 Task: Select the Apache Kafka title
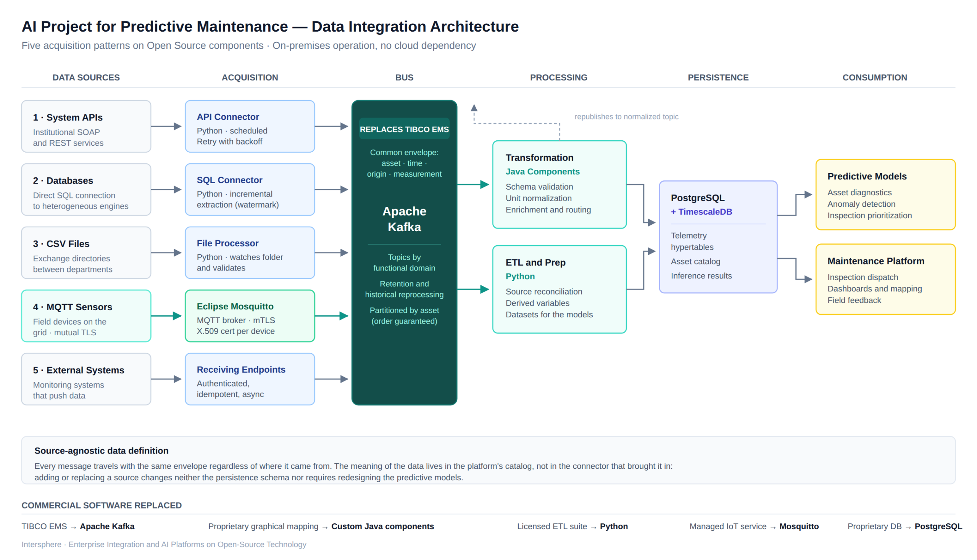pyautogui.click(x=405, y=219)
